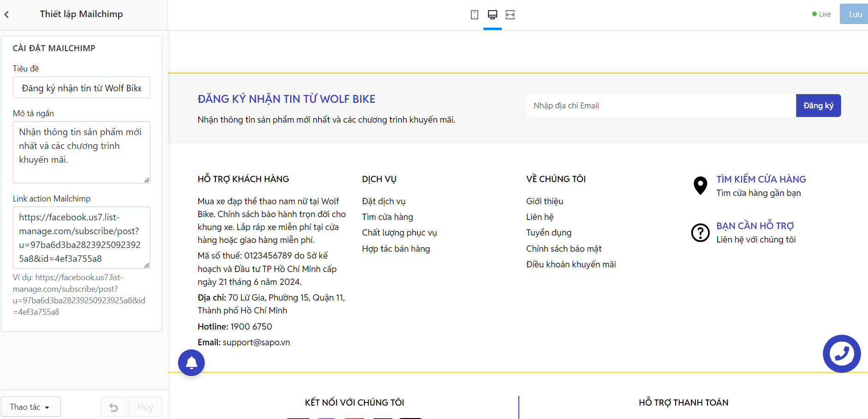
Task: Switch to full-width preview icon
Action: 510,15
